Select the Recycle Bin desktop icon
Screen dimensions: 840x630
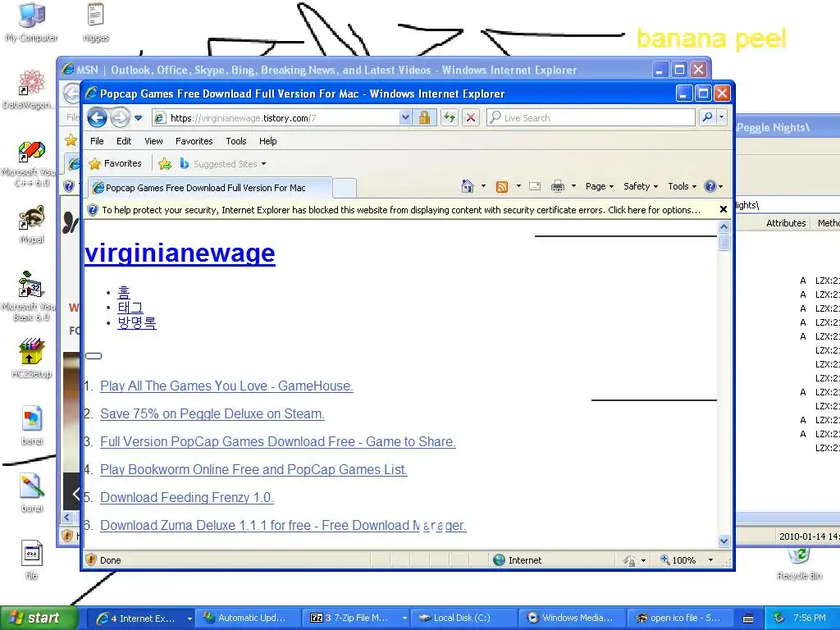click(x=799, y=564)
